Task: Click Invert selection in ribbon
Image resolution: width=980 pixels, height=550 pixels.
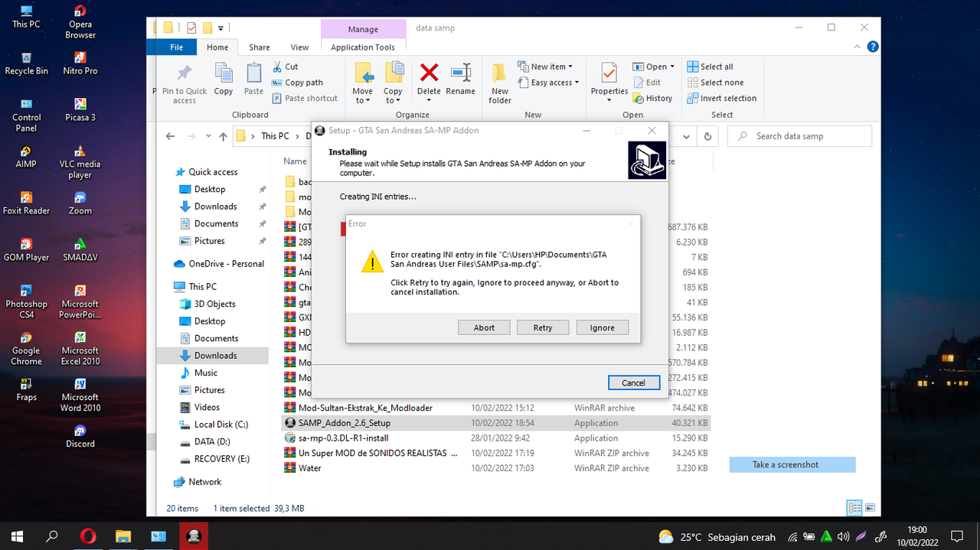Action: click(722, 98)
